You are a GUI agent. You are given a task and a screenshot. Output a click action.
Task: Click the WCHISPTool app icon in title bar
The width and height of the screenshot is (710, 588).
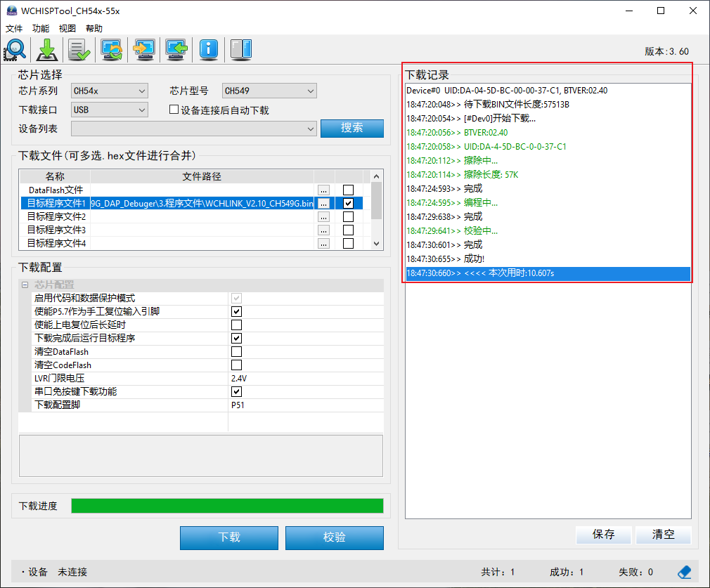click(11, 11)
